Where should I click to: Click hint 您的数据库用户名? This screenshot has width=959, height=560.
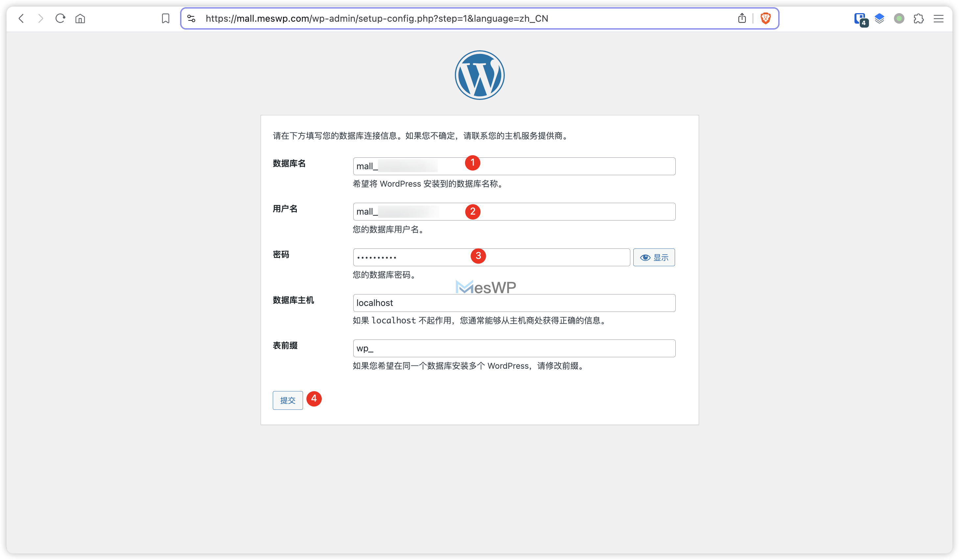click(388, 229)
